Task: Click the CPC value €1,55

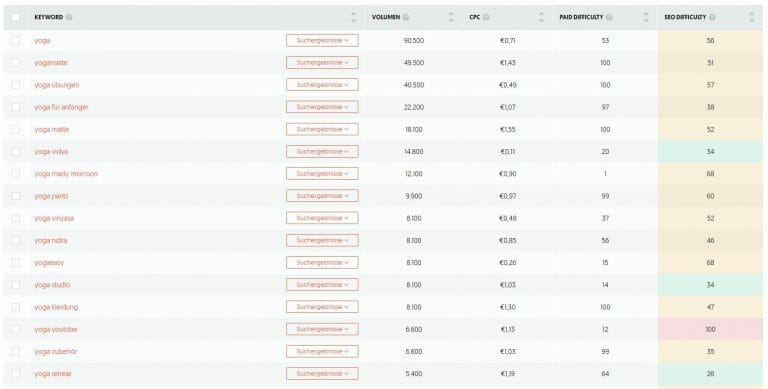Action: coord(507,129)
